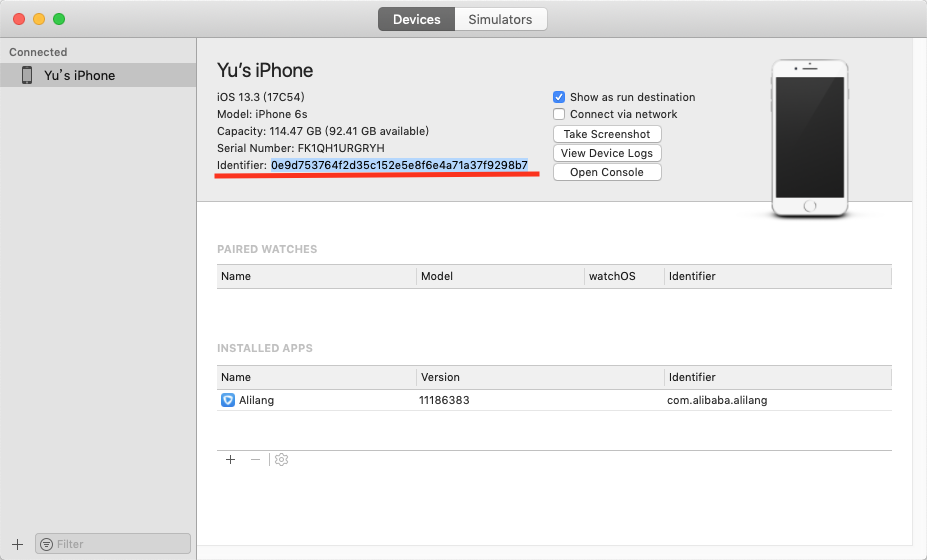Click the iPhone icon beside Yu's iPhone
The height and width of the screenshot is (560, 927).
[27, 75]
